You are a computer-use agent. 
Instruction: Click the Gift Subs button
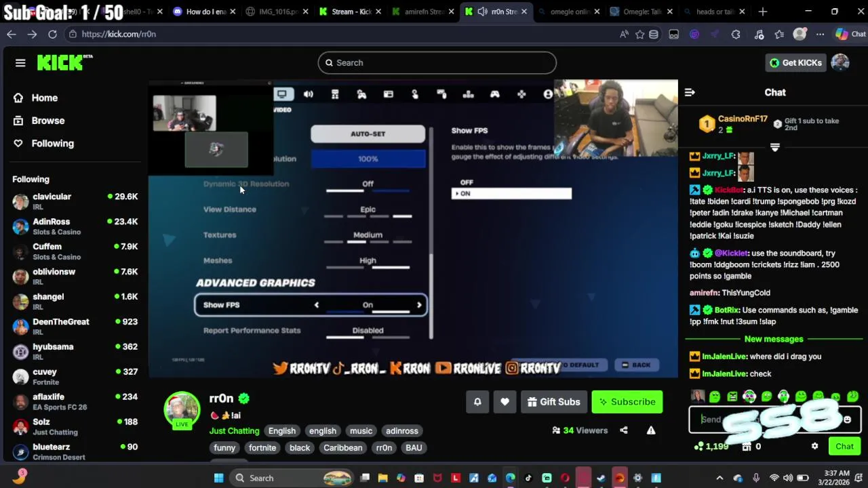pos(554,402)
